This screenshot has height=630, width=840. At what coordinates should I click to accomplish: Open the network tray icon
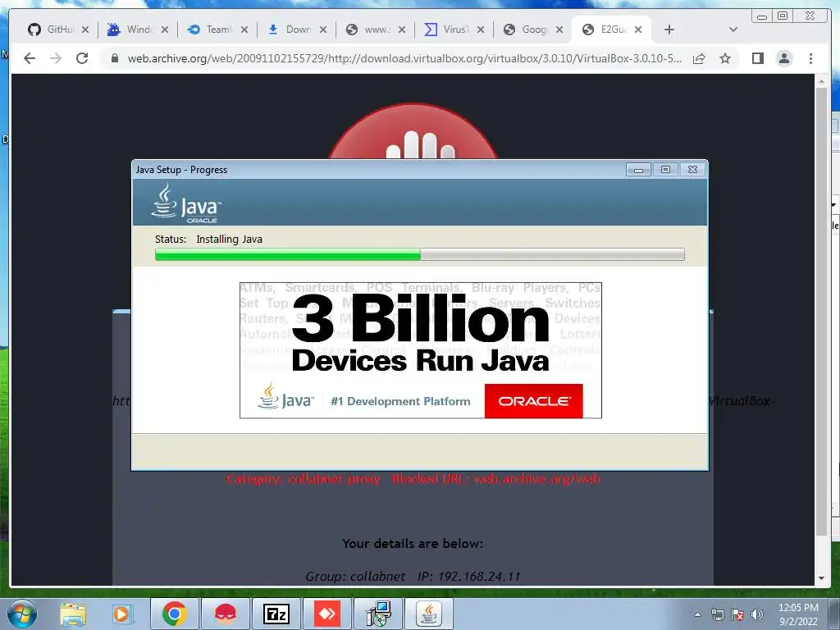717,614
